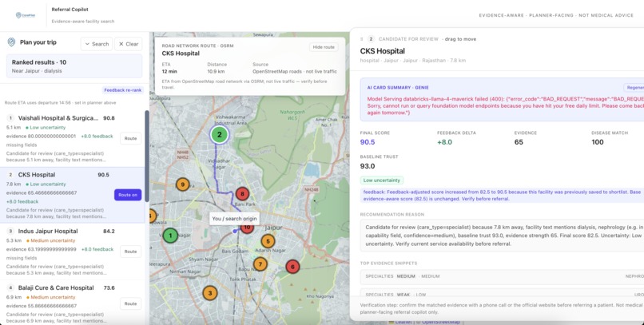644x325 pixels.
Task: Select map marker number 7
Action: point(260,264)
